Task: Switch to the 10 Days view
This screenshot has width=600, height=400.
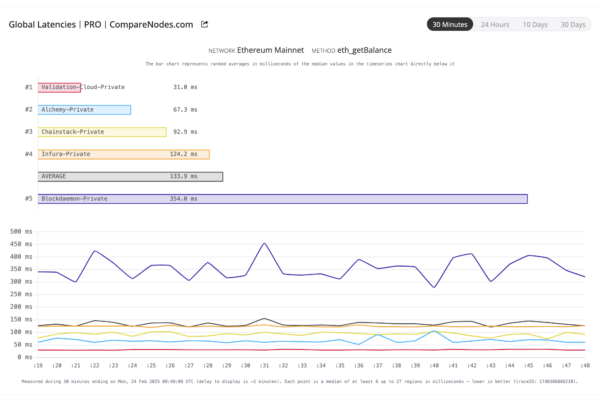Action: coord(535,24)
